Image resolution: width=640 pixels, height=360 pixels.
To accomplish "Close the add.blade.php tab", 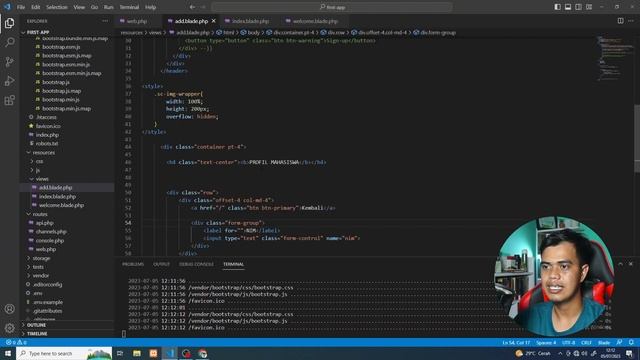I will (x=213, y=21).
